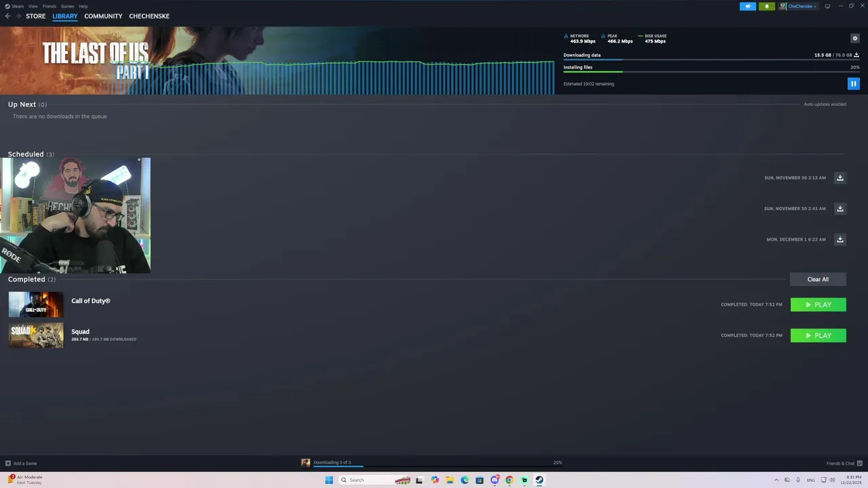
Task: Click the ENG language indicator
Action: coord(811,480)
